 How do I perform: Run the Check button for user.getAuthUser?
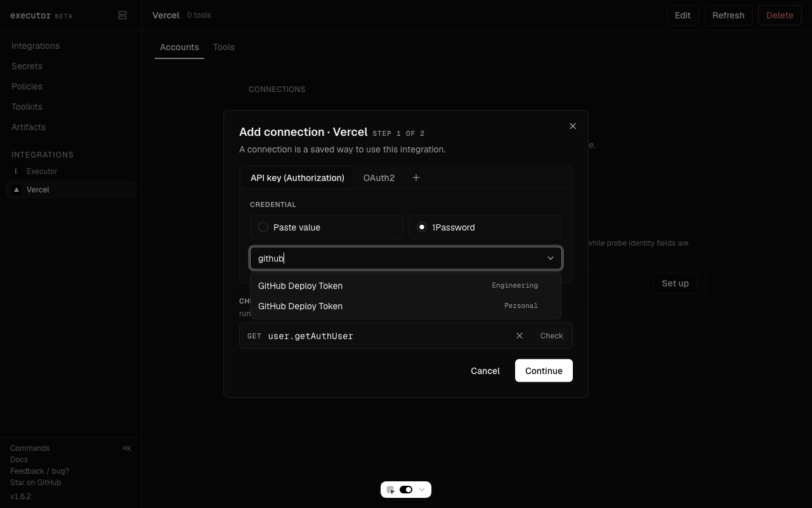pyautogui.click(x=551, y=336)
